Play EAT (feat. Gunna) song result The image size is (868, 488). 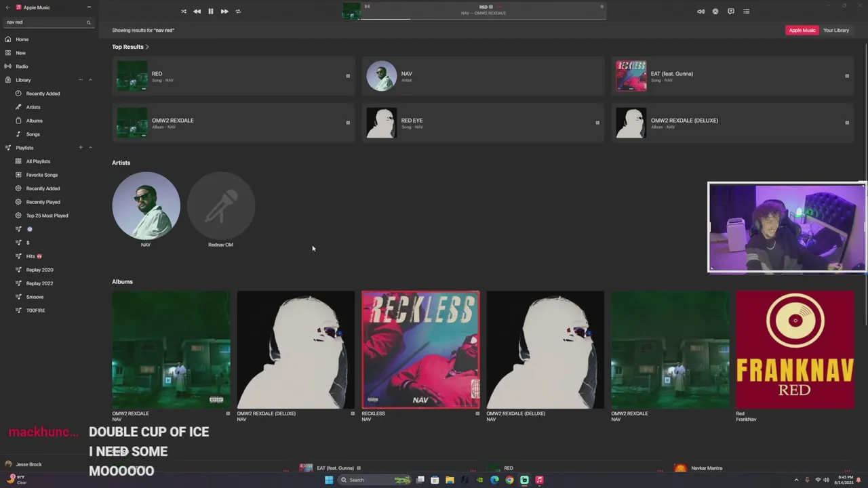732,76
